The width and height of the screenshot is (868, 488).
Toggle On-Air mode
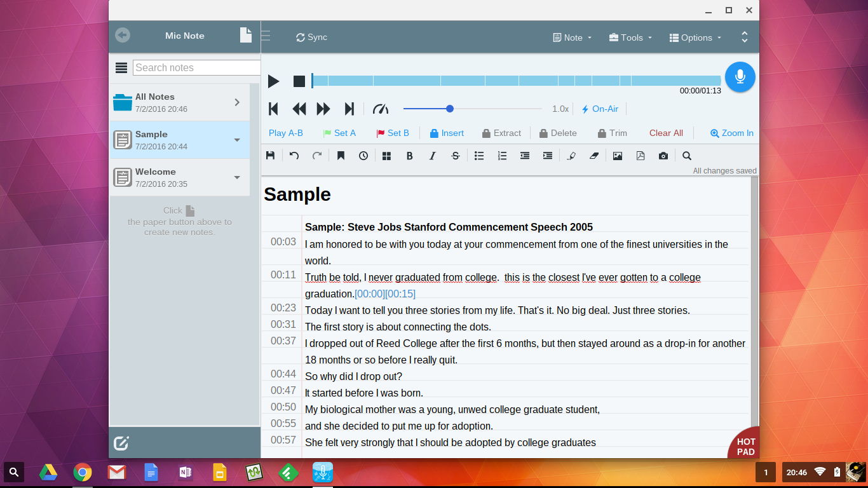(x=600, y=109)
